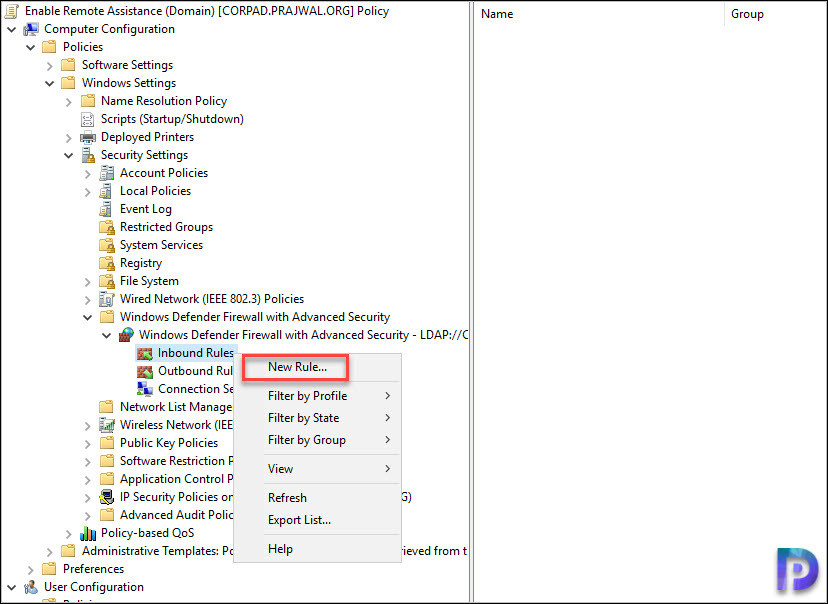The height and width of the screenshot is (604, 828).
Task: Expand the Name Resolution Policy node
Action: click(69, 101)
